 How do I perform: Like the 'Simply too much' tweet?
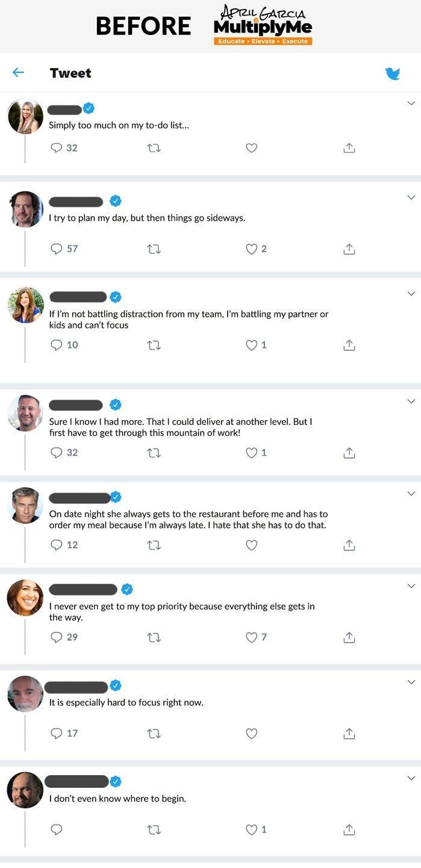pos(252,148)
